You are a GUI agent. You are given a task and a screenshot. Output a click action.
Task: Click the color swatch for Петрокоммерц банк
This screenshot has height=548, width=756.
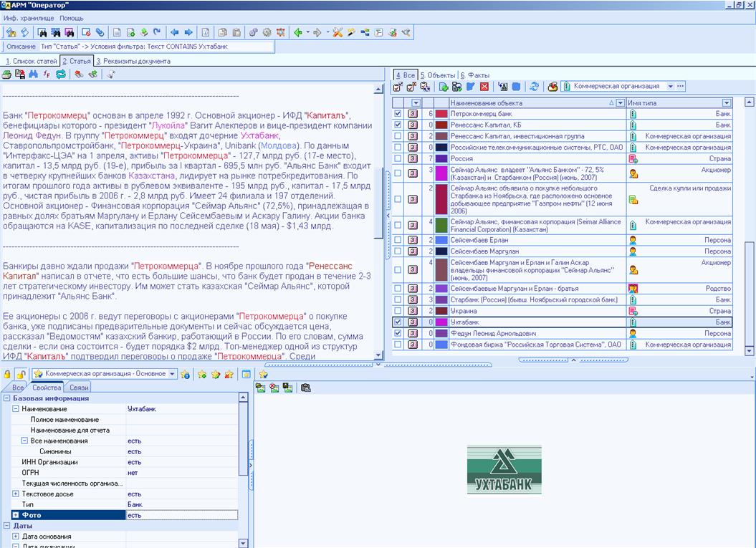[x=441, y=114]
